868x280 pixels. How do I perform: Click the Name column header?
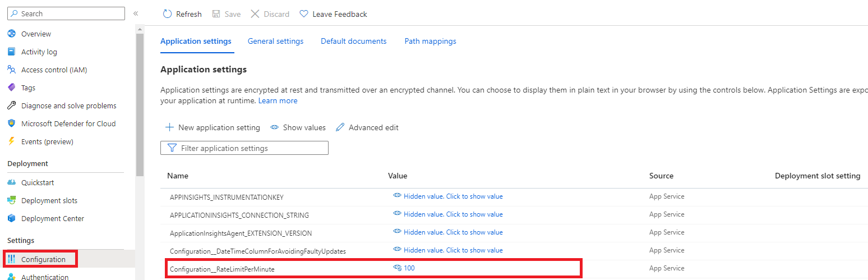click(x=178, y=176)
